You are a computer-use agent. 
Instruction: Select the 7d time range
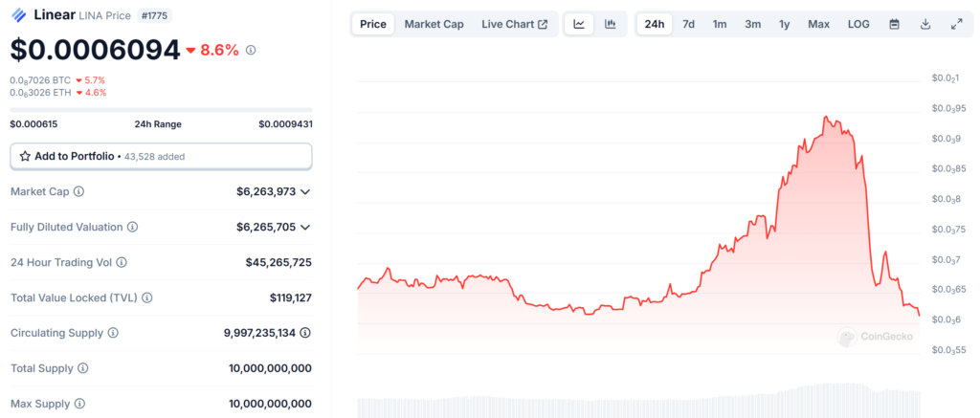[x=688, y=24]
